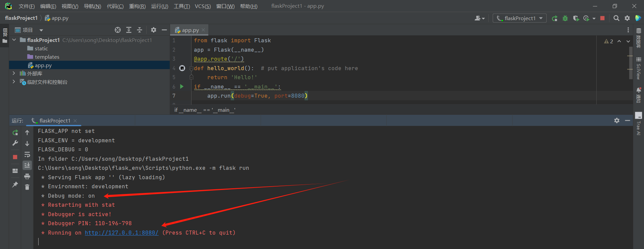Print the console output
Image resolution: width=644 pixels, height=249 pixels.
pos(27,176)
